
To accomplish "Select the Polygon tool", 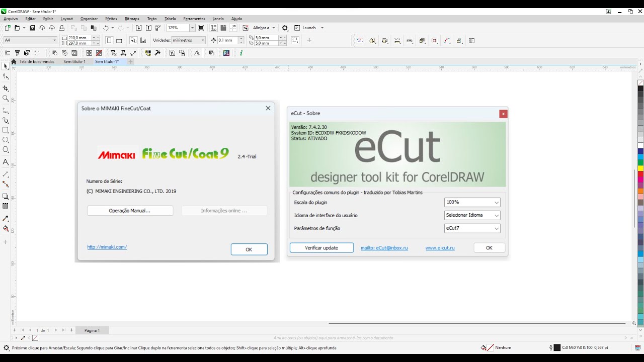I will point(6,149).
